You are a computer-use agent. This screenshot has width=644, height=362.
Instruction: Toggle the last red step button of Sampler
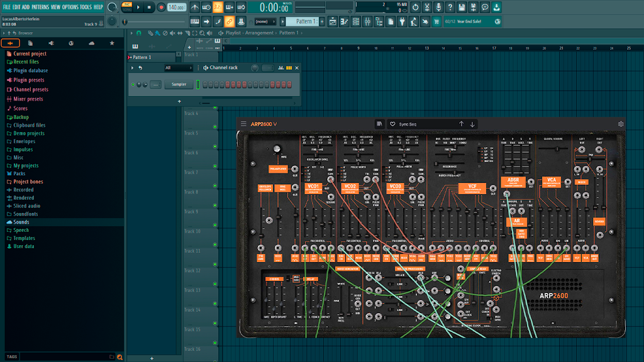click(289, 85)
